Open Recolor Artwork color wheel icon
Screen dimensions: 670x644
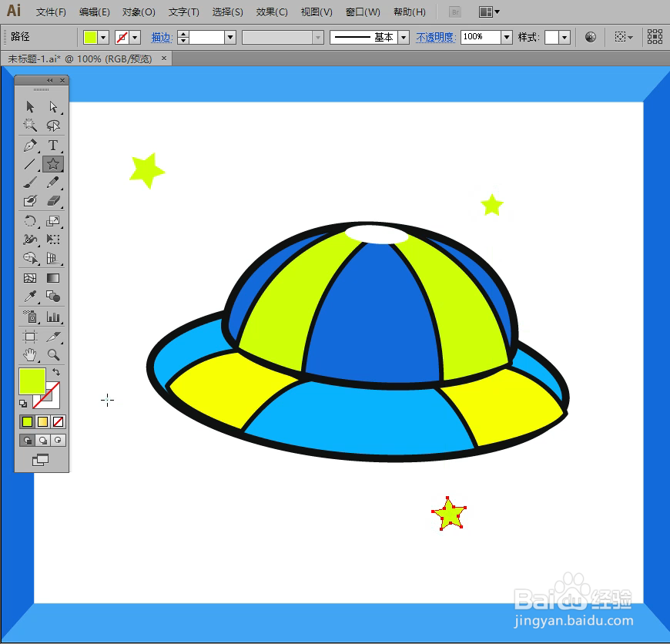point(591,37)
